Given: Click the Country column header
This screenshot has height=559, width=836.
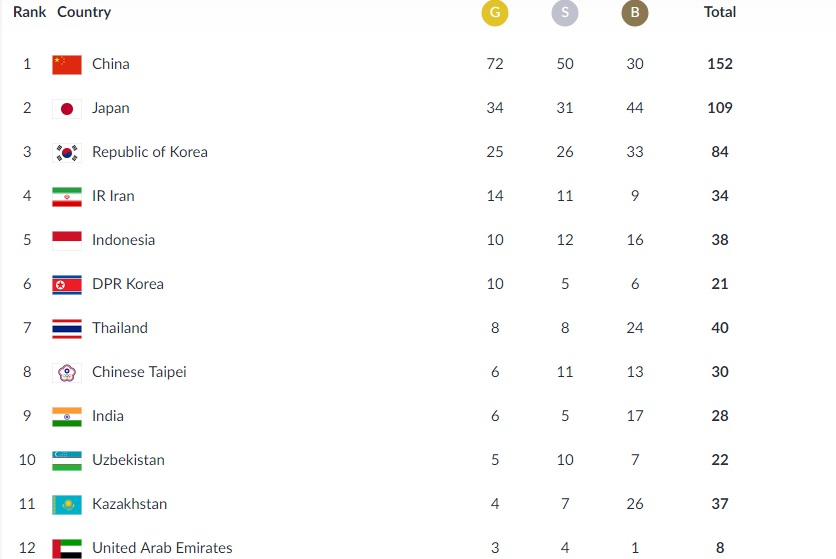Looking at the screenshot, I should (84, 13).
